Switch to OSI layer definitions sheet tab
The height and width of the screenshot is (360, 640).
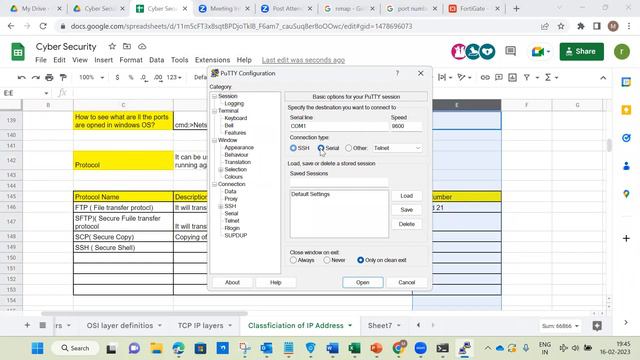coord(120,325)
